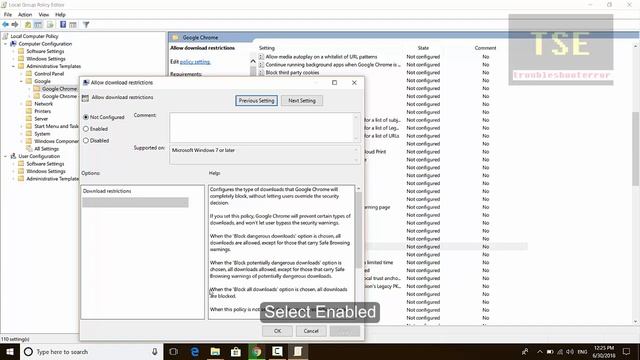This screenshot has height=360, width=640.
Task: Click Cancel in the policy dialog
Action: (x=311, y=331)
